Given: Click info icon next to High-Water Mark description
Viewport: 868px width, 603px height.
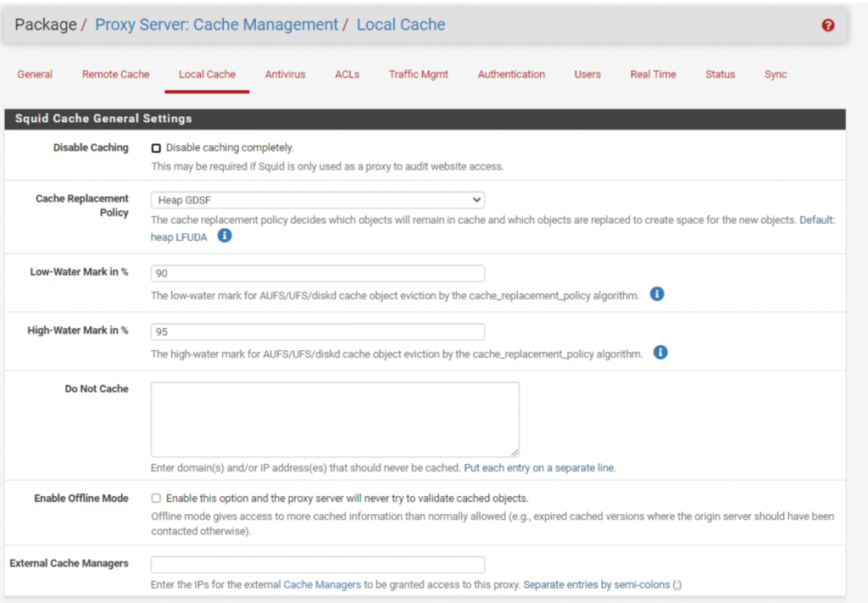Looking at the screenshot, I should click(x=660, y=352).
